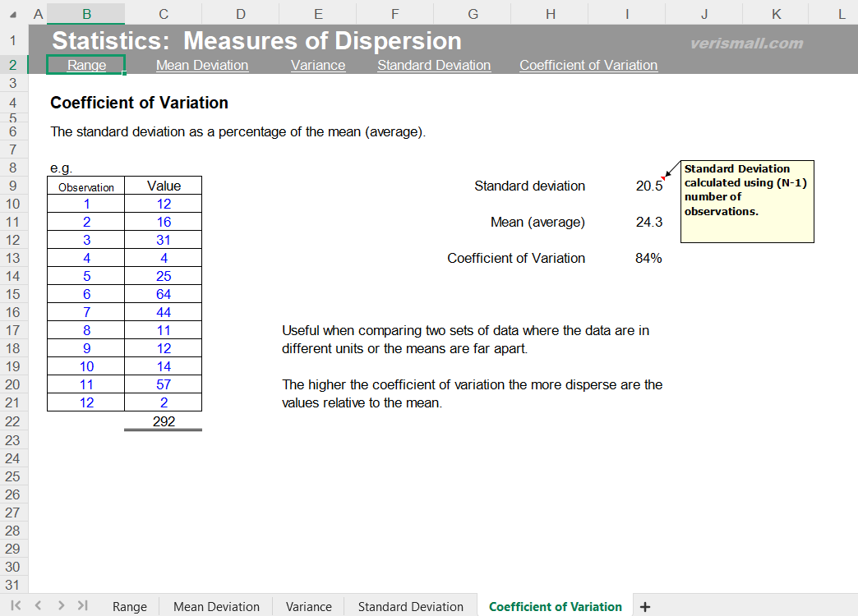The image size is (858, 616).
Task: Select column B by clicking its header
Action: point(85,14)
